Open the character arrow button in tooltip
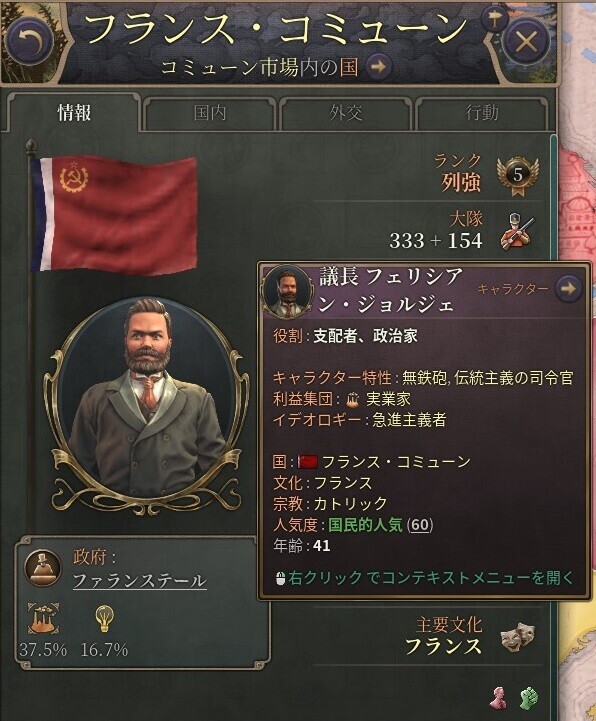The width and height of the screenshot is (596, 721). click(x=568, y=288)
